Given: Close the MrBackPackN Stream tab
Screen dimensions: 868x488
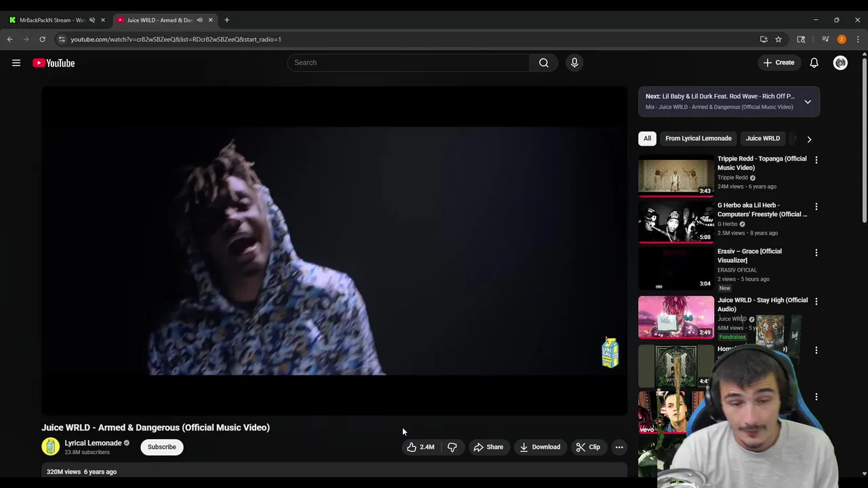Looking at the screenshot, I should click(x=103, y=20).
